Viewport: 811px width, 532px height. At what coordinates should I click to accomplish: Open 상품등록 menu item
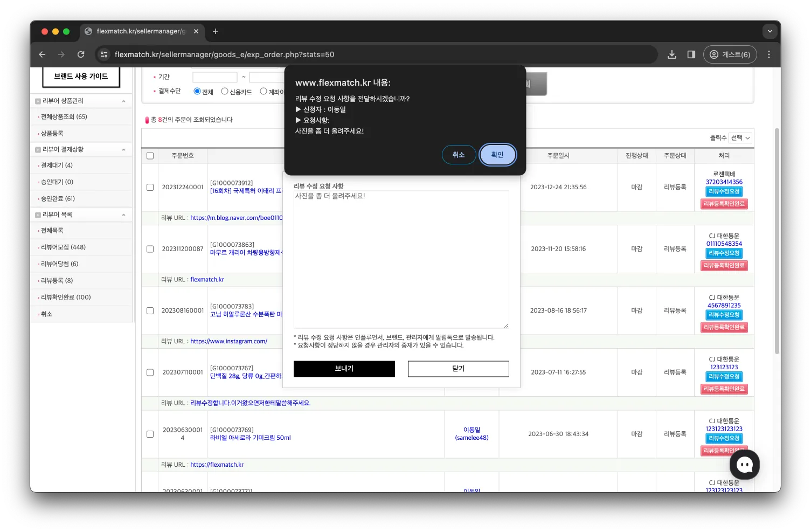click(x=52, y=133)
